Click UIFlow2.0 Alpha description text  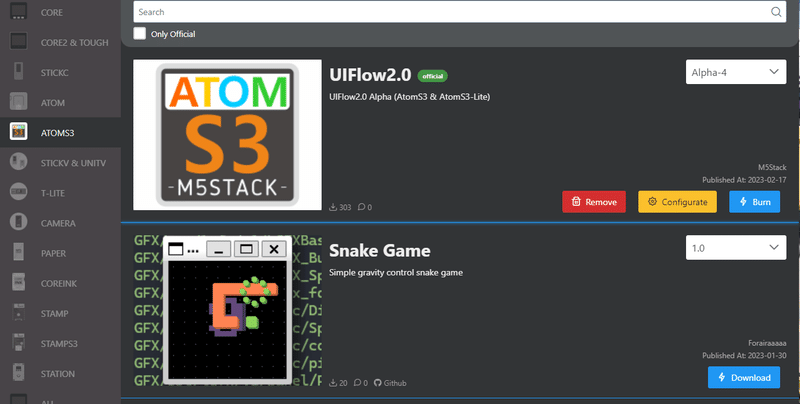coord(410,96)
